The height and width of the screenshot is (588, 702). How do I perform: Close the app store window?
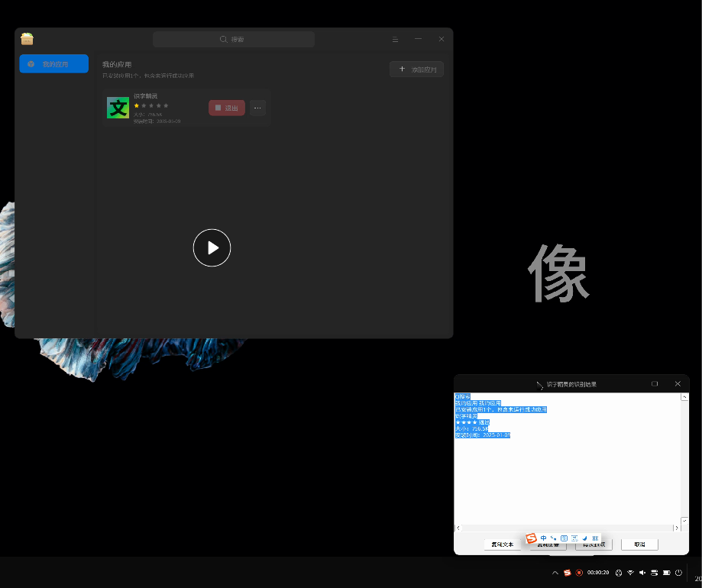[x=442, y=39]
